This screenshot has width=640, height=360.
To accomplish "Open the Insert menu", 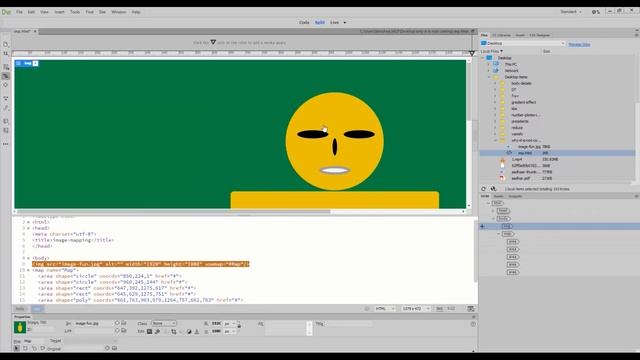I will pos(60,12).
